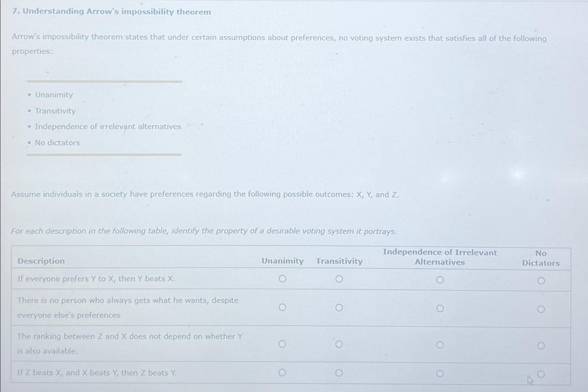
Task: Pick No Dictators for 'If Z beats X' row
Action: point(541,374)
